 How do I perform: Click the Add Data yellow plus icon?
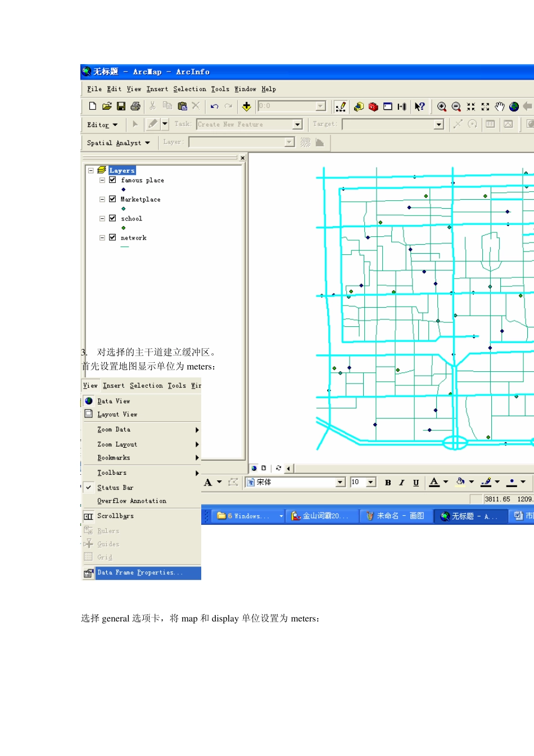click(x=246, y=106)
